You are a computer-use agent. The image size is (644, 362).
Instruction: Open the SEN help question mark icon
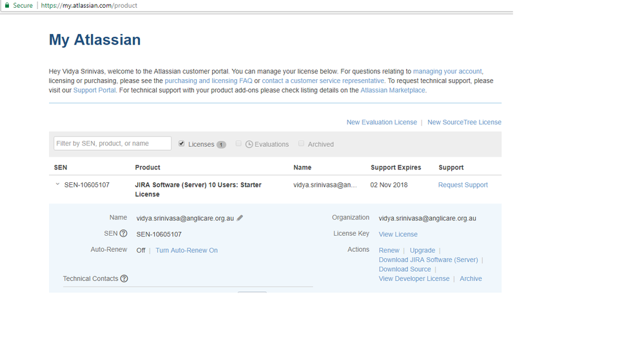click(x=123, y=233)
